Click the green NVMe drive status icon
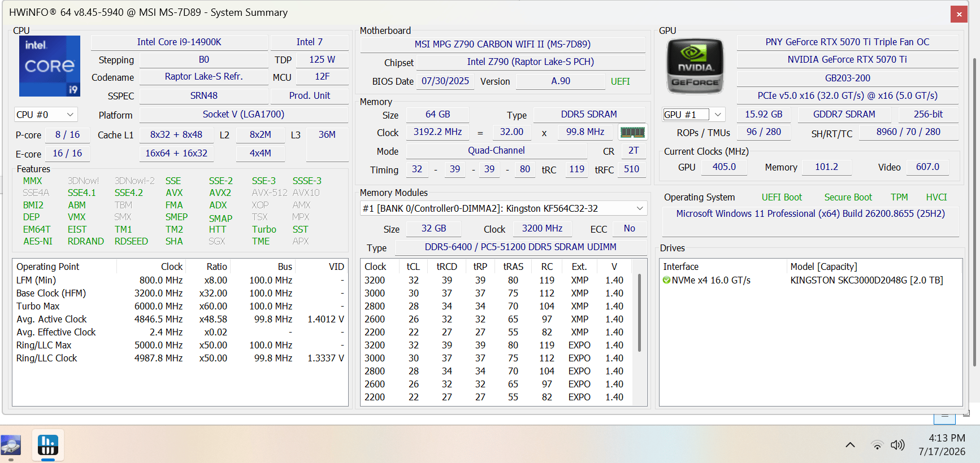Viewport: 980px width, 463px height. pos(666,280)
